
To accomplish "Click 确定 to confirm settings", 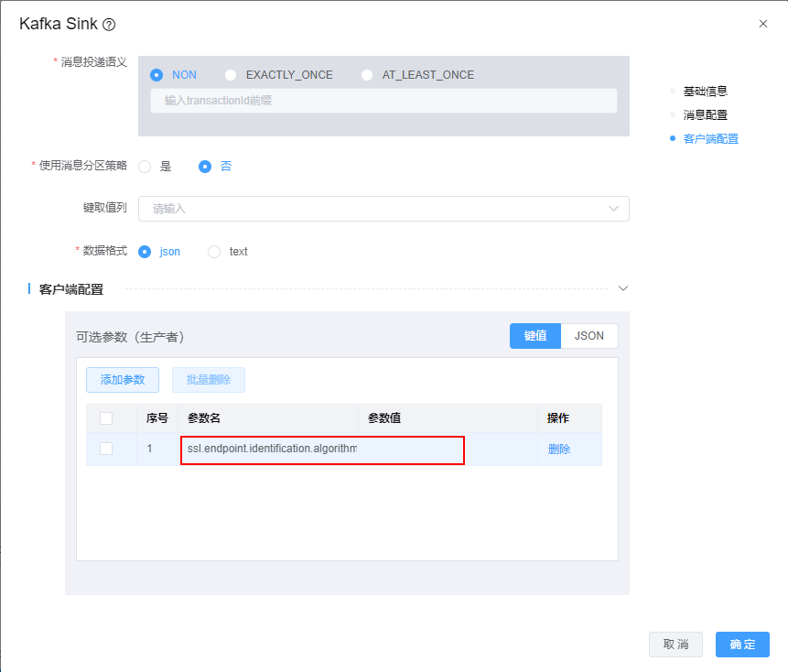I will [x=742, y=645].
